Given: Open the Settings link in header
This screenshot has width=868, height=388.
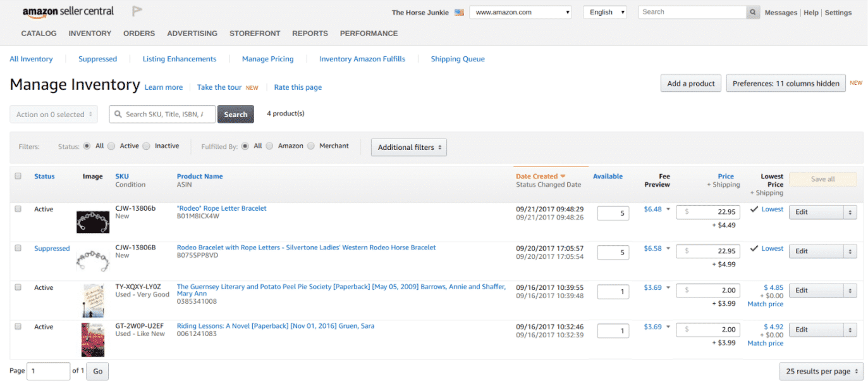Looking at the screenshot, I should pos(838,13).
